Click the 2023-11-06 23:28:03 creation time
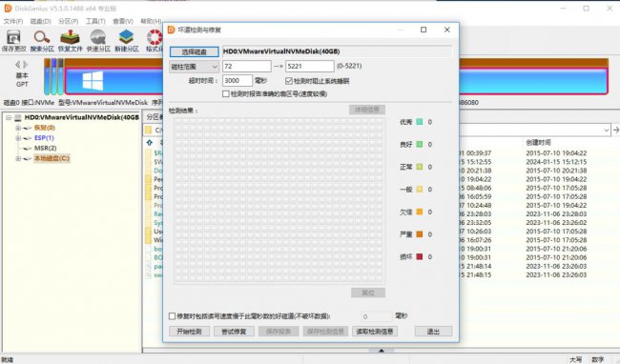The width and height of the screenshot is (620, 364). point(556,214)
